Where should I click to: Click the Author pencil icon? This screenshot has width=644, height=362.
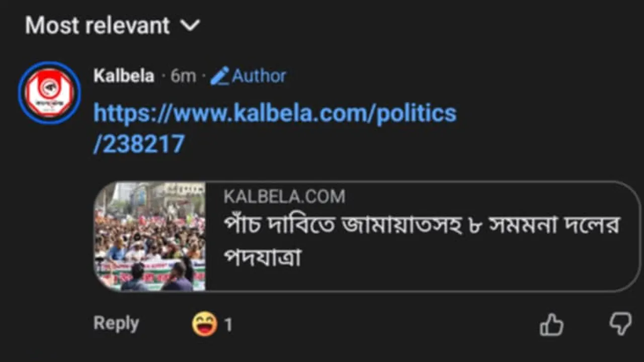219,76
